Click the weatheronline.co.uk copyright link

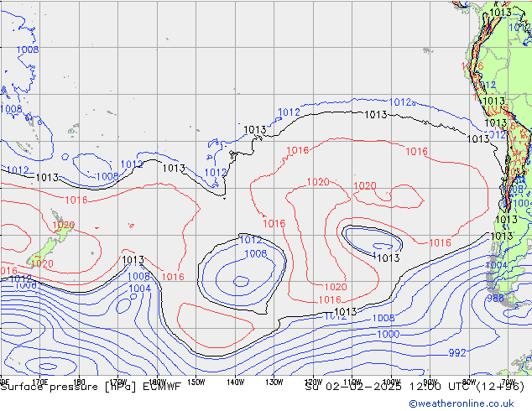point(462,403)
